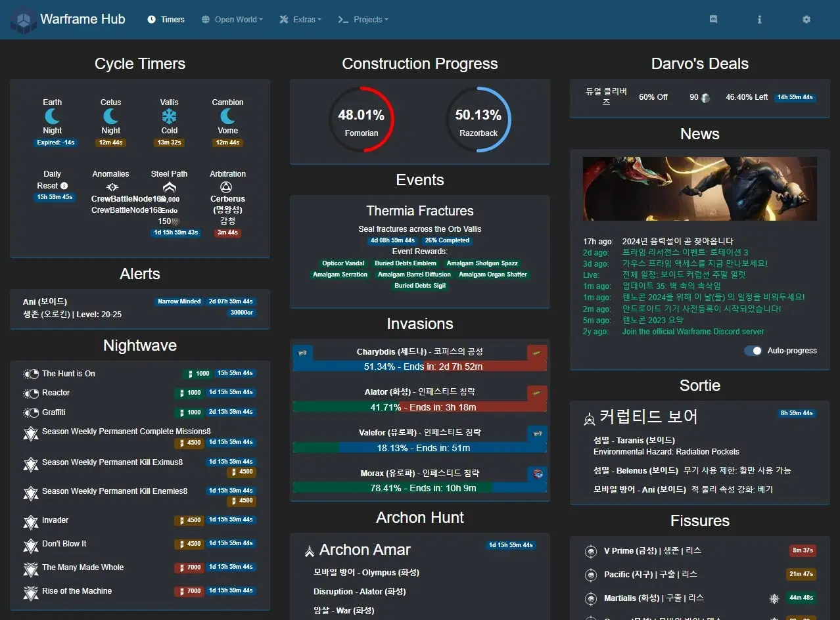
Task: Open the news link 2024년 음력설이 곧 찾아옵니다
Action: click(x=678, y=241)
